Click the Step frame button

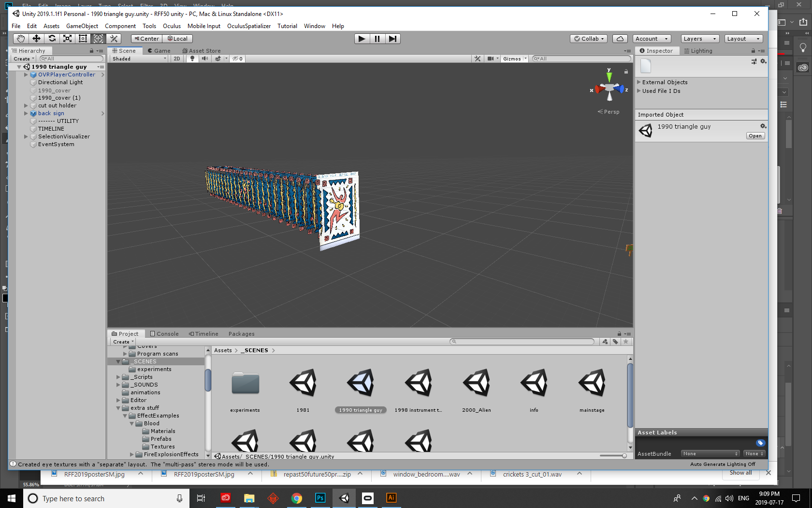click(x=392, y=39)
